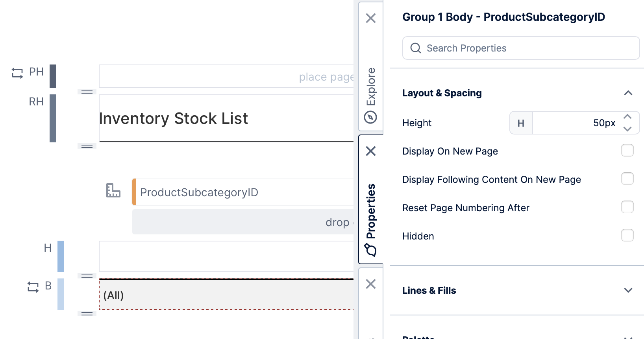This screenshot has height=339, width=644.
Task: Click the search magnifier icon
Action: pos(416,48)
